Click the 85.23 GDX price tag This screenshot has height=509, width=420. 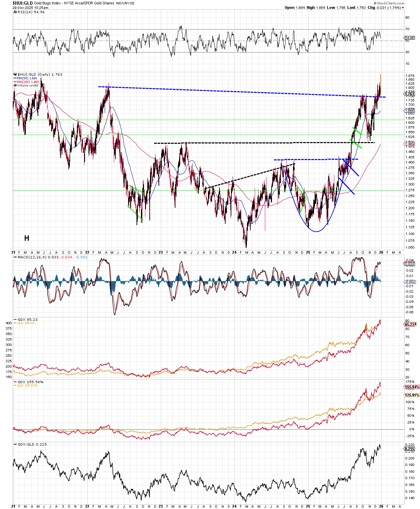click(409, 325)
